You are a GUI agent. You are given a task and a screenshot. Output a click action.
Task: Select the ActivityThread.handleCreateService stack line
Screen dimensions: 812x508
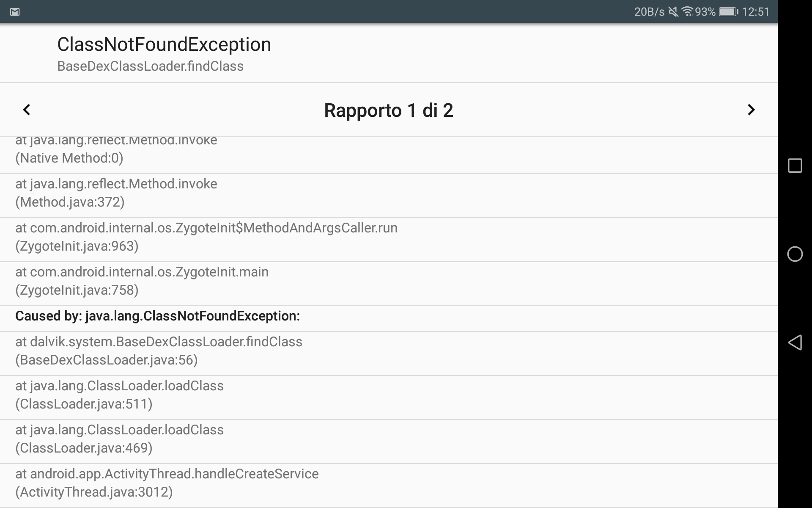(167, 483)
